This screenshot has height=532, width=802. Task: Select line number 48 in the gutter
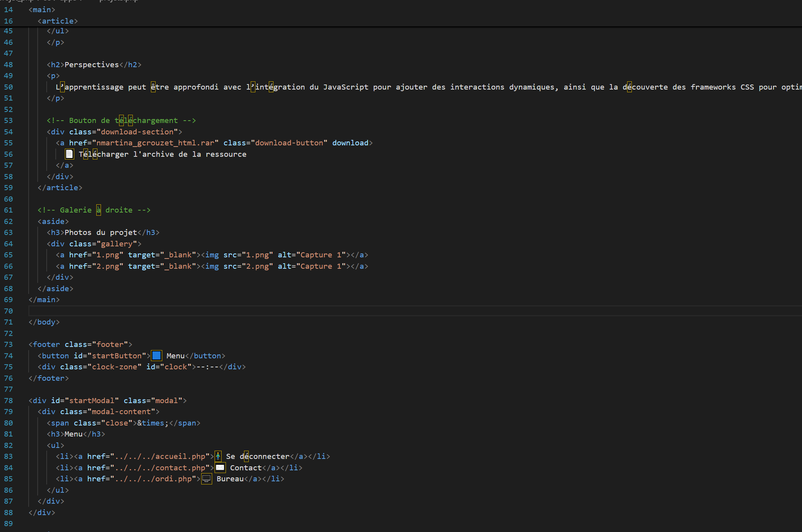[8, 64]
